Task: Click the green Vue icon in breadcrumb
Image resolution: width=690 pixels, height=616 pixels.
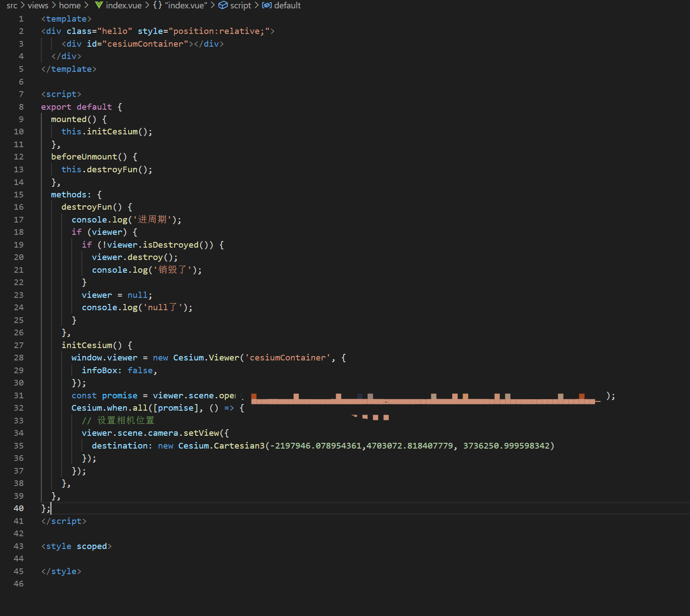Action: point(99,5)
